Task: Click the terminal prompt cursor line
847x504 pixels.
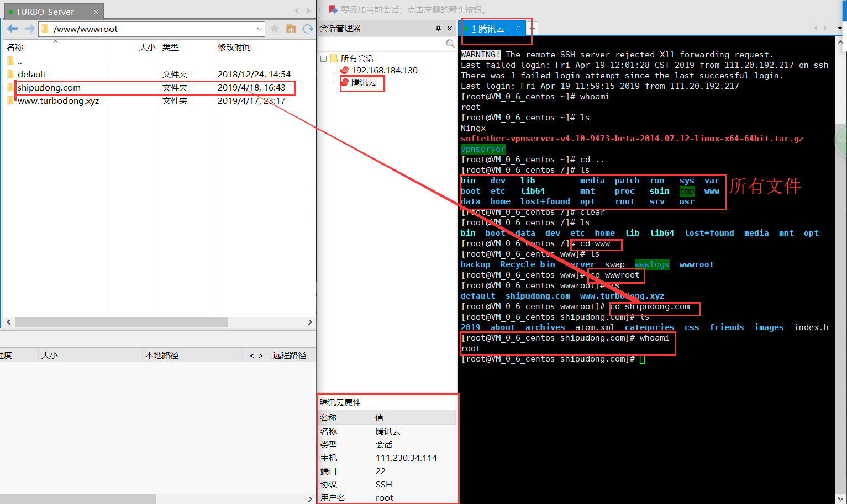Action: 553,359
